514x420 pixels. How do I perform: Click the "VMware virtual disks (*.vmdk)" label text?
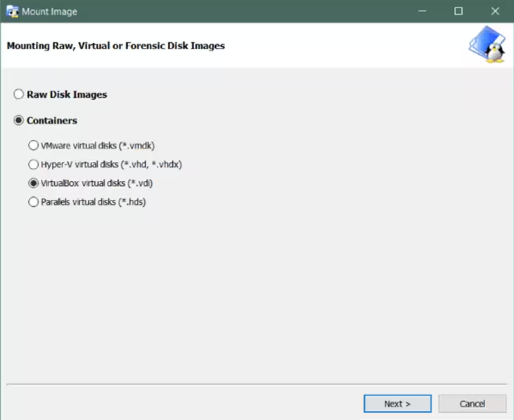tap(98, 146)
